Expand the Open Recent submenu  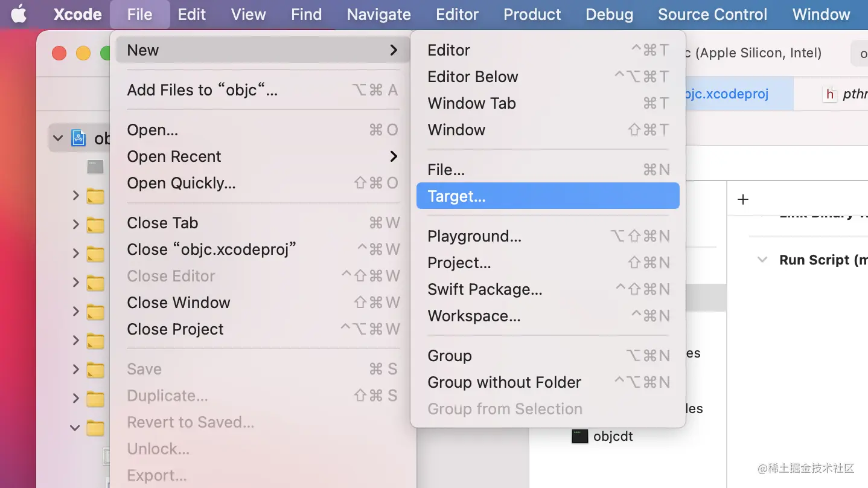click(x=263, y=156)
